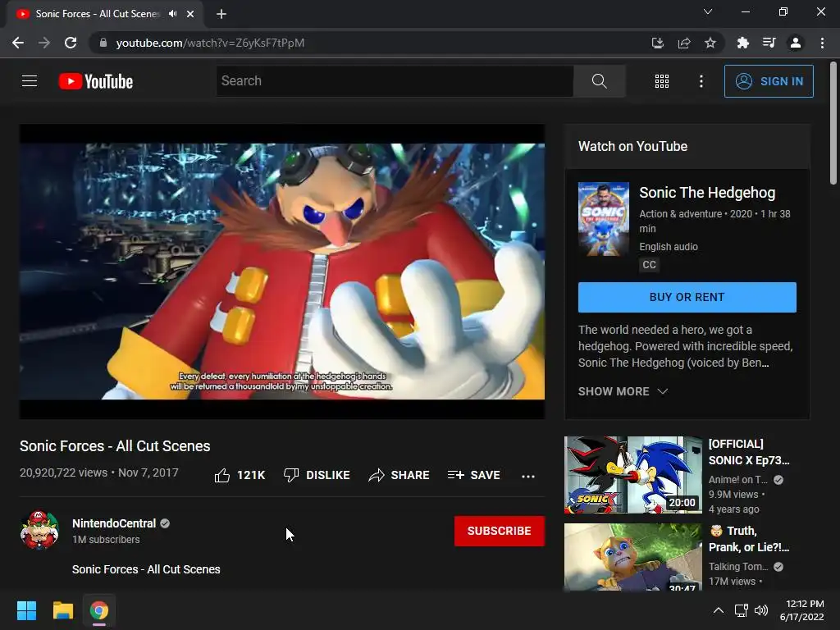Screen dimensions: 840x630
Task: Open File Explorer from taskbar
Action: (x=62, y=610)
